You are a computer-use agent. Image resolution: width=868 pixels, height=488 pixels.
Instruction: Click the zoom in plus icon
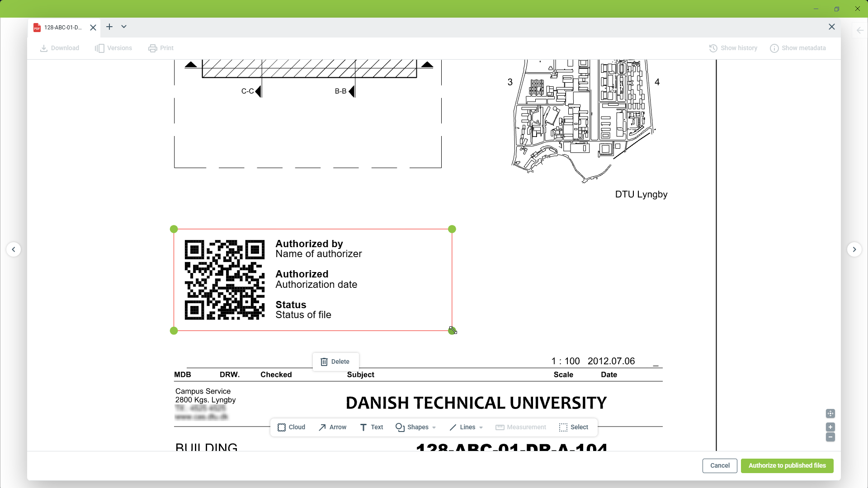coord(830,427)
